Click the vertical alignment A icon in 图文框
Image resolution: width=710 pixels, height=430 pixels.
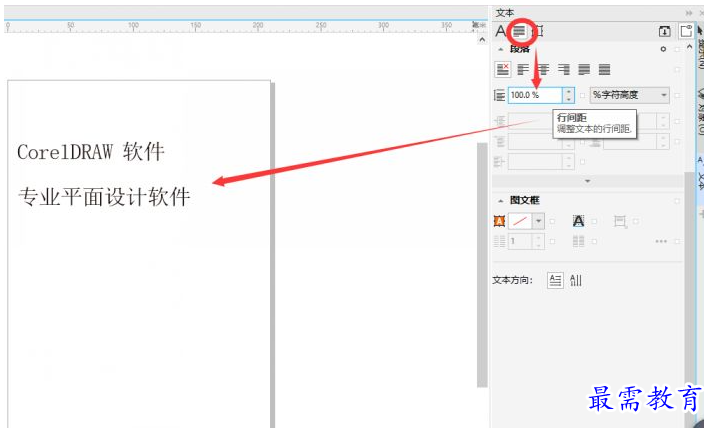coord(578,221)
